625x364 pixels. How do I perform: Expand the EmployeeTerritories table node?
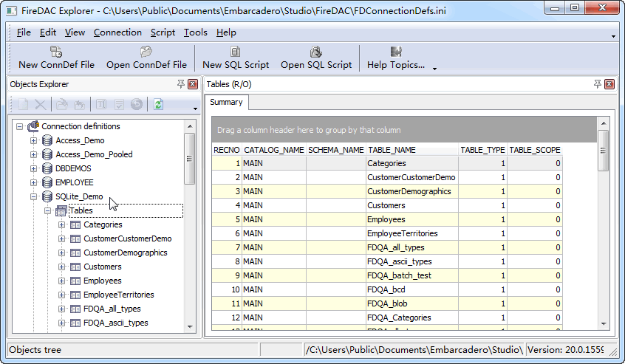pos(61,295)
